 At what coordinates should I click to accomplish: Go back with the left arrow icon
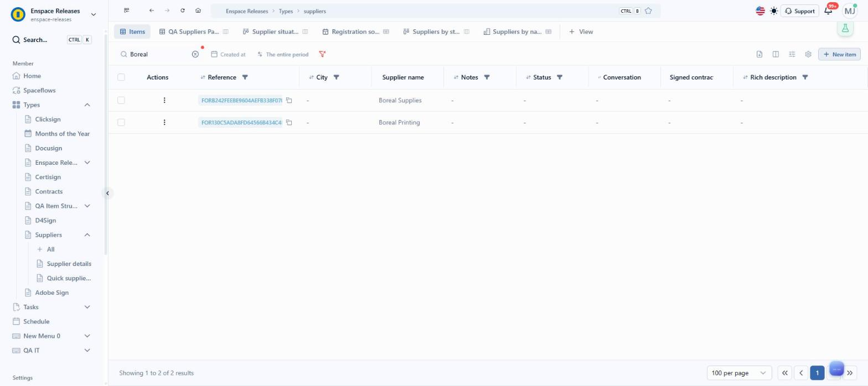point(152,11)
